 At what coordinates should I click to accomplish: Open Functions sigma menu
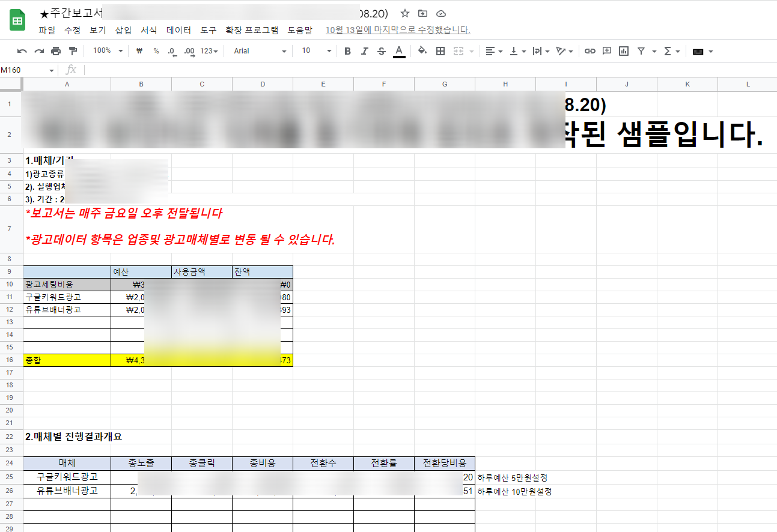point(672,51)
